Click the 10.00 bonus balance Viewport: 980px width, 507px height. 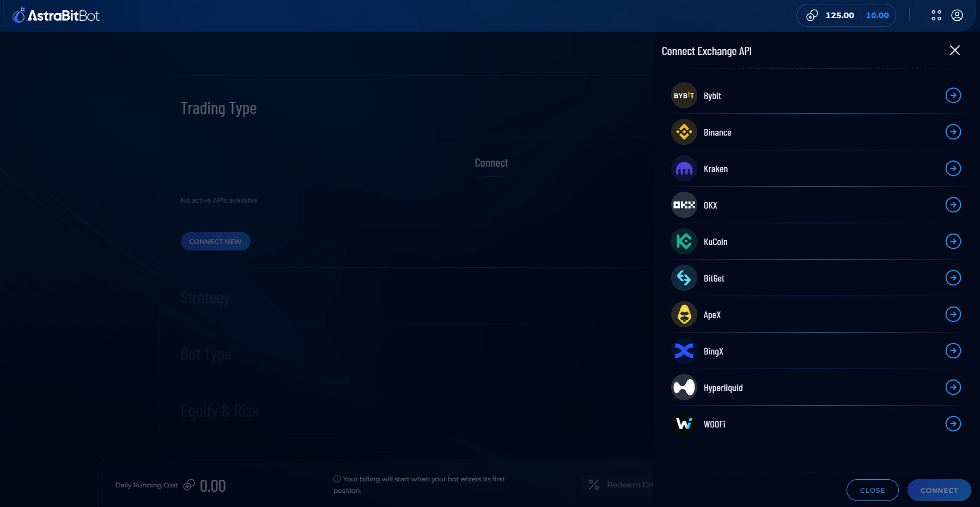[878, 15]
